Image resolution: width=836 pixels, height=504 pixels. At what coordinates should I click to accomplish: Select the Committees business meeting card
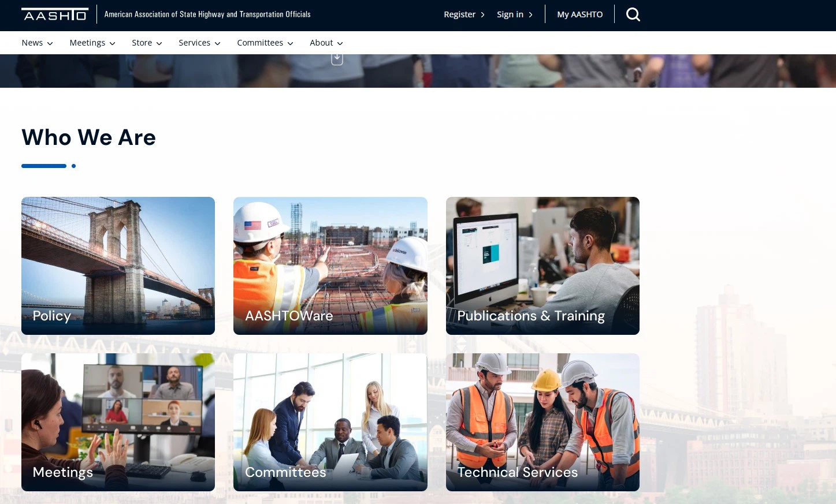pyautogui.click(x=330, y=422)
